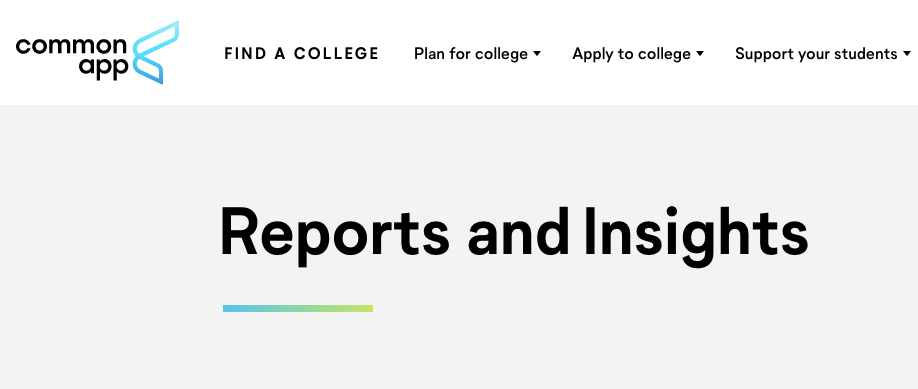Screen dimensions: 918x389
Task: Click the blue end of the gradient underline
Action: (x=231, y=308)
